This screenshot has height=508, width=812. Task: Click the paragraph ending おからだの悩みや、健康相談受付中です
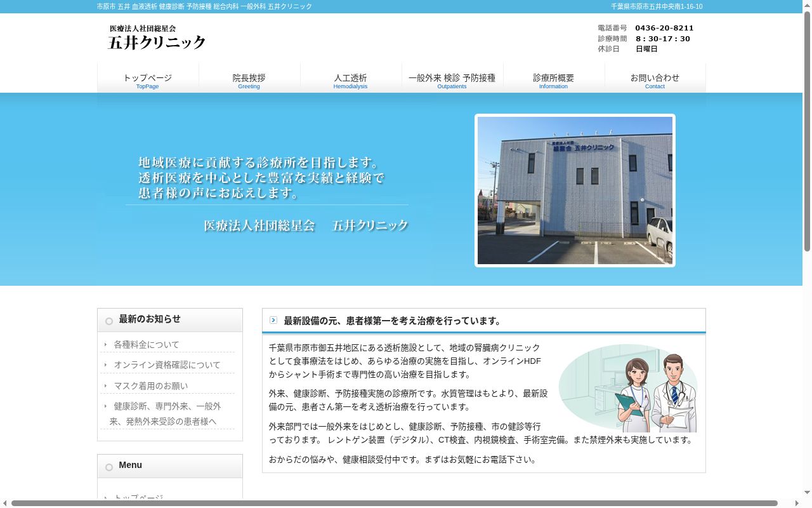point(403,459)
